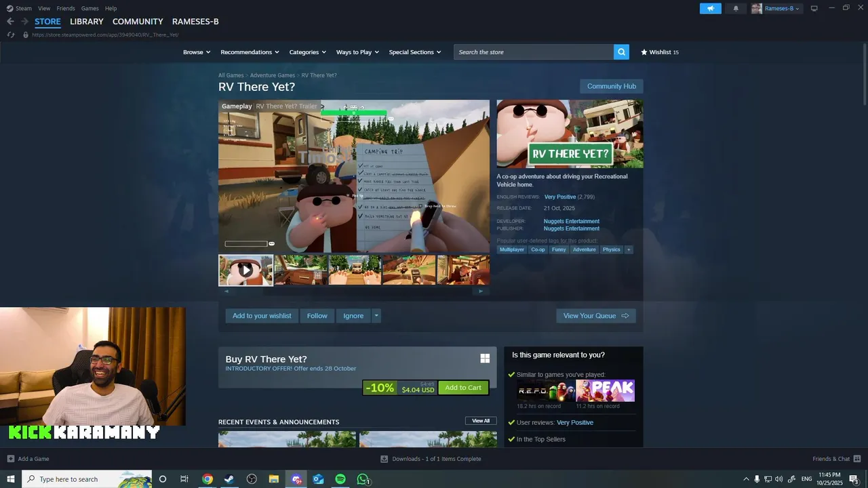Open the Wishlist star link
The image size is (868, 488).
(660, 52)
